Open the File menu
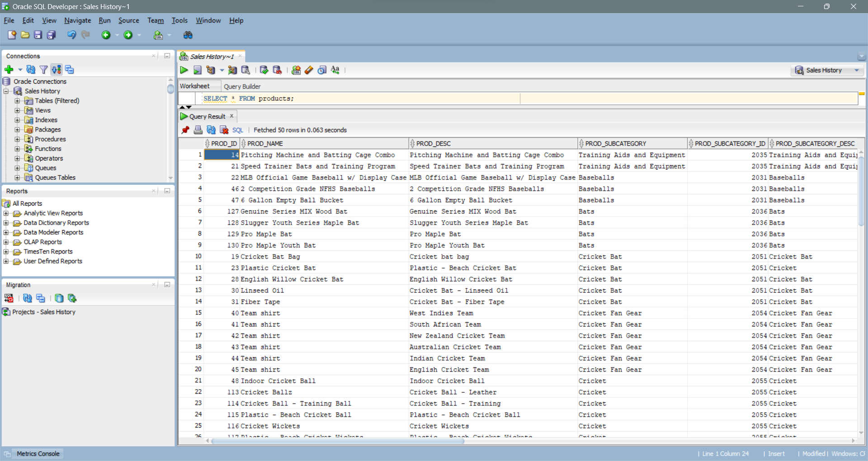 (x=9, y=20)
